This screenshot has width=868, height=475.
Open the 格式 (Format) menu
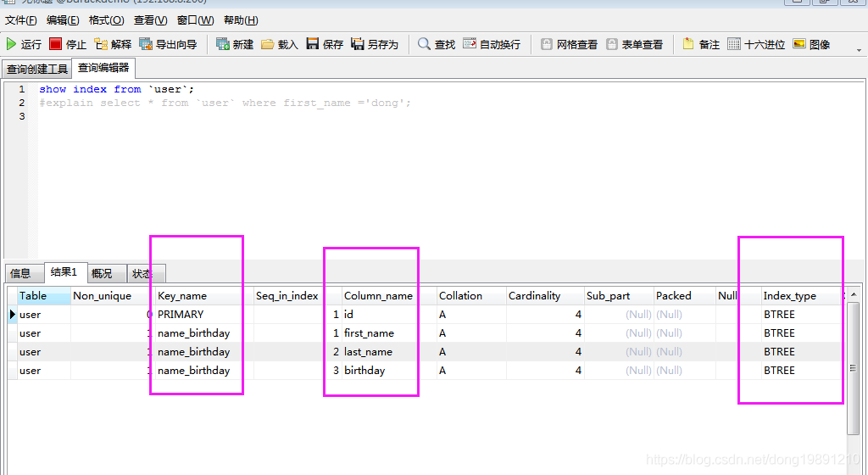[x=106, y=20]
